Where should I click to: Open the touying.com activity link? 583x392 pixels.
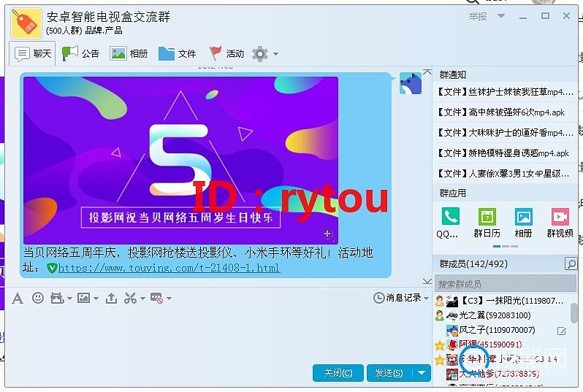coord(169,267)
